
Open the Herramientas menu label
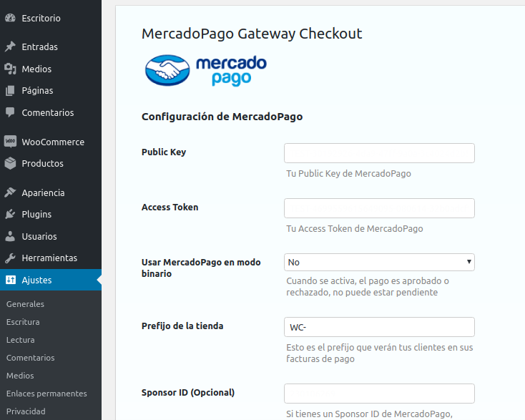pyautogui.click(x=49, y=258)
